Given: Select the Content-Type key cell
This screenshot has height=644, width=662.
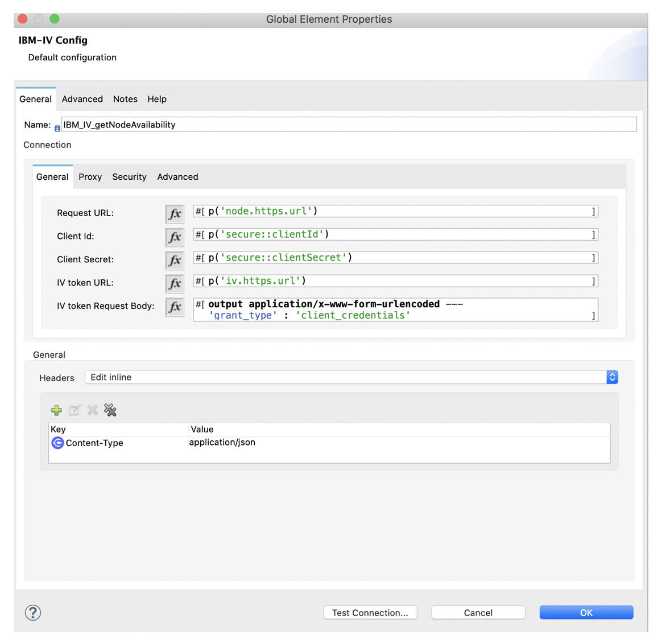Looking at the screenshot, I should [94, 443].
